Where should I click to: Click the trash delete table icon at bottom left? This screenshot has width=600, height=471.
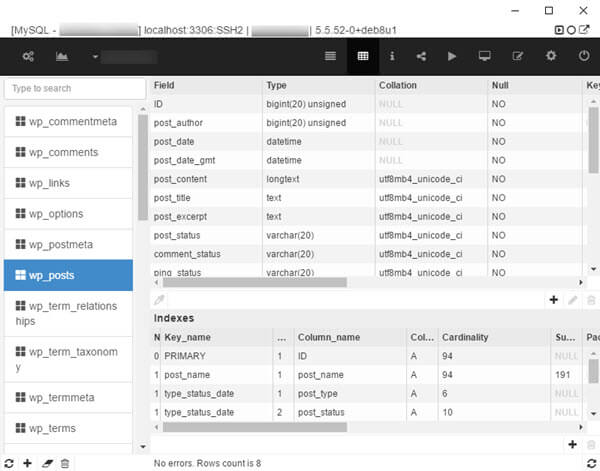[x=65, y=463]
